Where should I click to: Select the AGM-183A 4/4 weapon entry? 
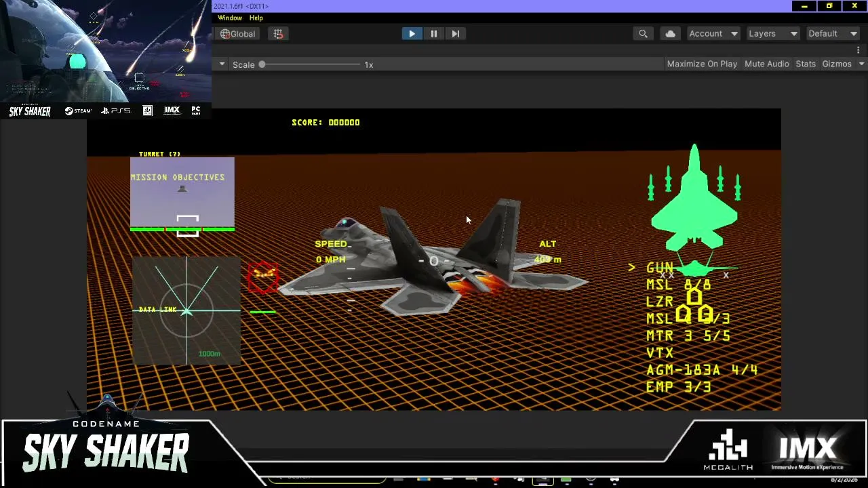tap(702, 370)
